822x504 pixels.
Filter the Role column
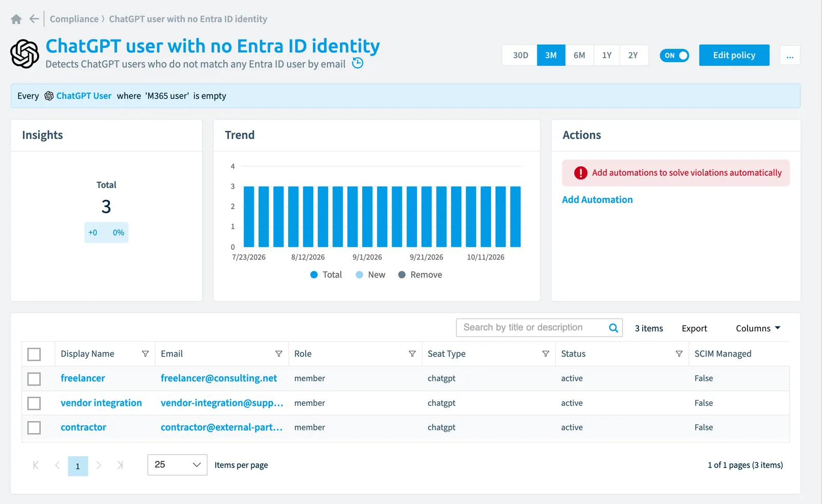tap(412, 354)
